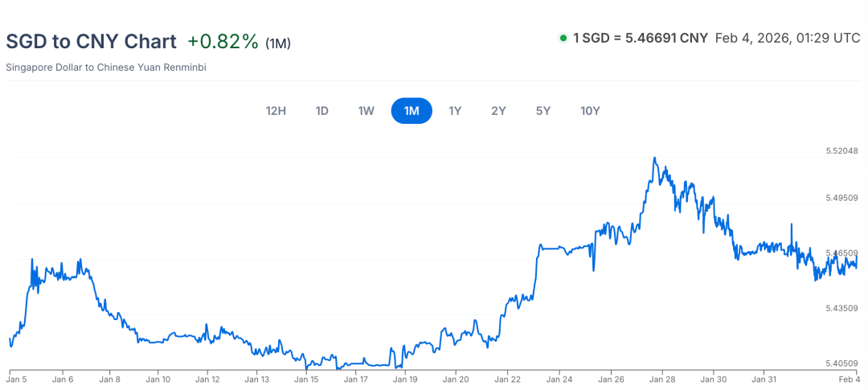Select the 2Y time range tab
Image resolution: width=868 pixels, height=390 pixels.
(498, 111)
